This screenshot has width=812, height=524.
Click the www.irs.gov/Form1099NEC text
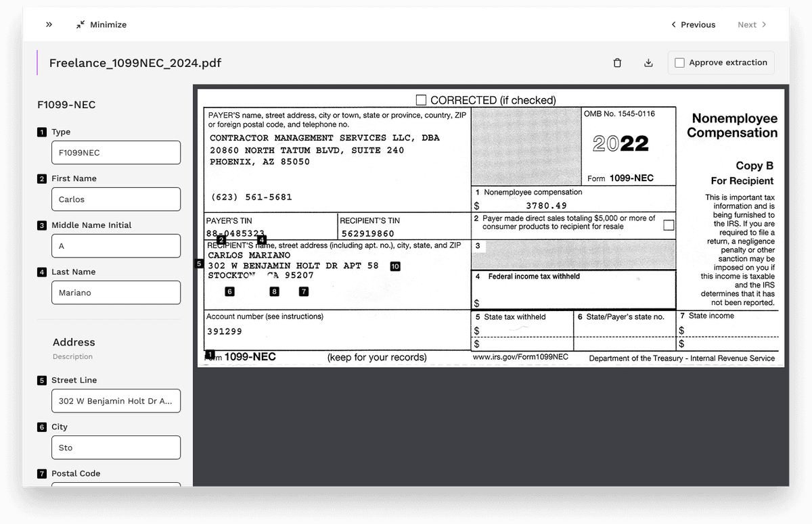point(520,357)
